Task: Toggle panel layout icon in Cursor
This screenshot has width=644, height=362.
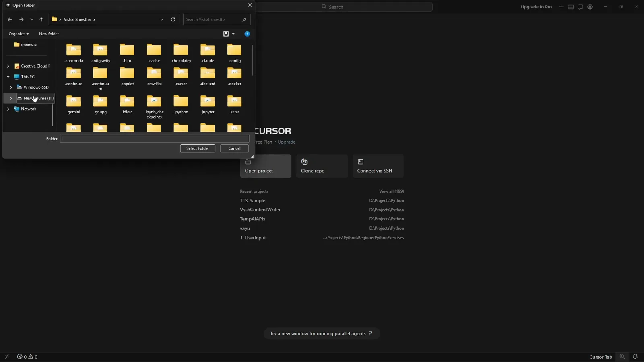Action: coord(570,7)
